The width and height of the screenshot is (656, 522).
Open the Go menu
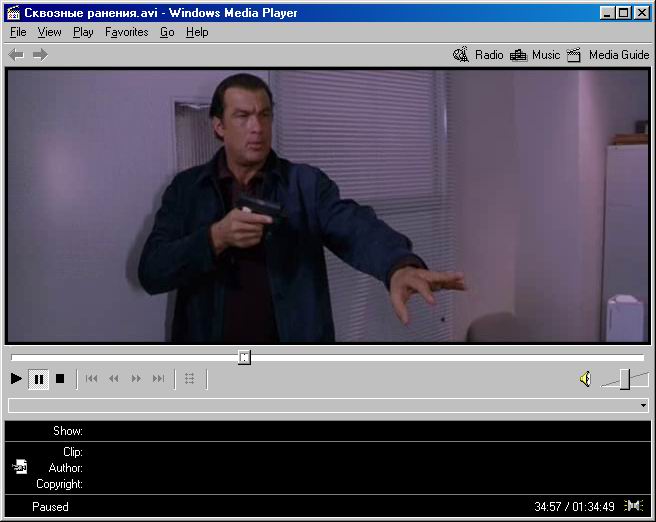tap(167, 32)
